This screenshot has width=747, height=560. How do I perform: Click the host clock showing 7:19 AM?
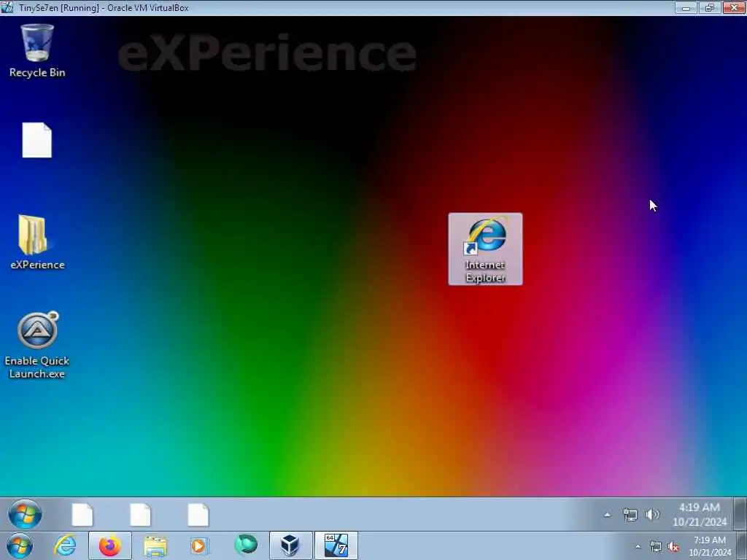pos(710,546)
